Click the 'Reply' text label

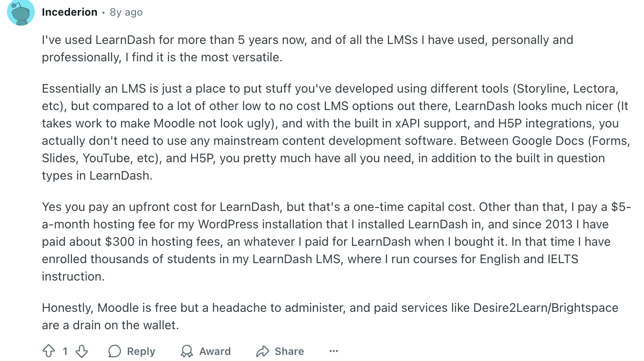141,351
